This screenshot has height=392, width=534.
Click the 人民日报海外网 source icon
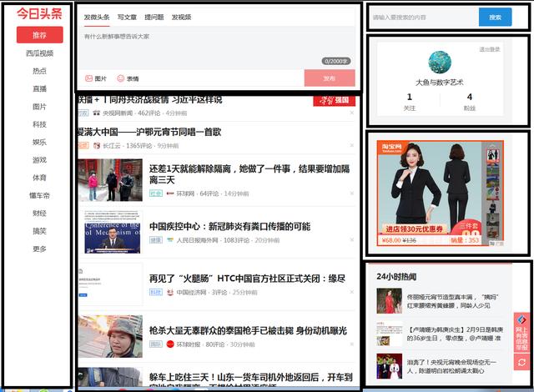coord(170,240)
